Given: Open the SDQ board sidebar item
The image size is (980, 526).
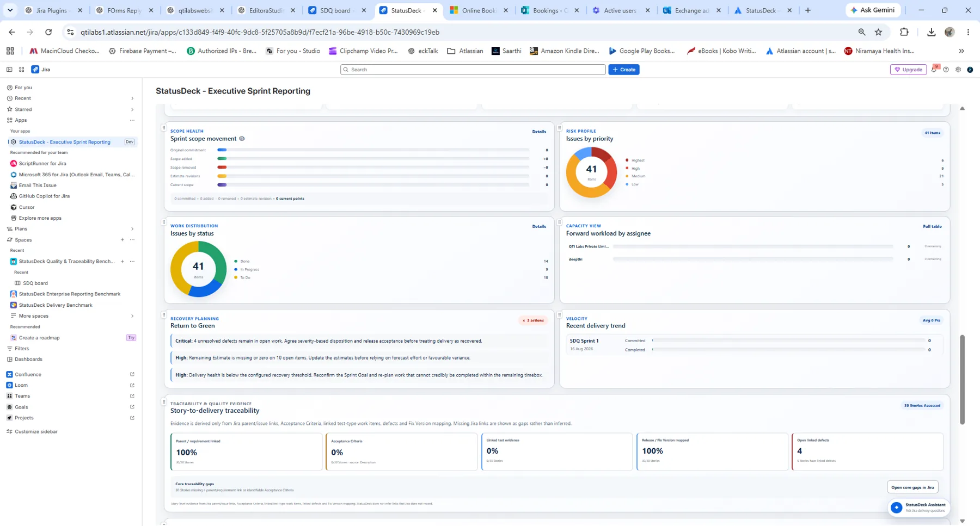Looking at the screenshot, I should pos(35,283).
